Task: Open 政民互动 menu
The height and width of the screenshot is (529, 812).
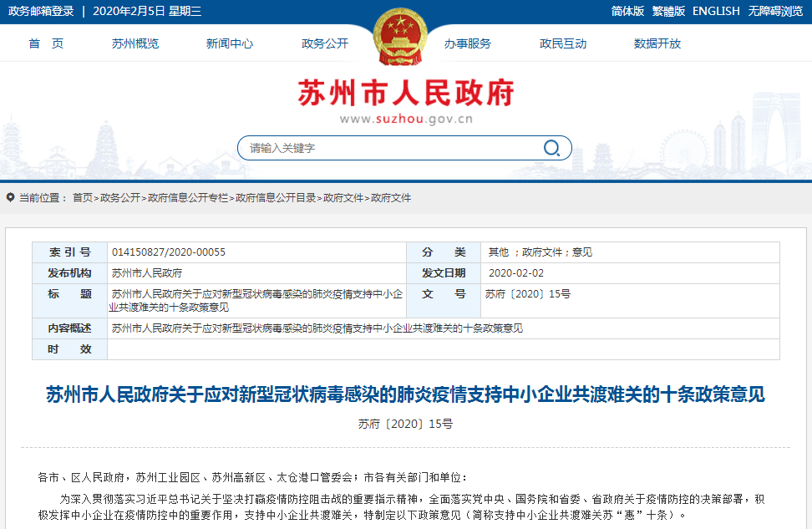Action: click(x=563, y=43)
